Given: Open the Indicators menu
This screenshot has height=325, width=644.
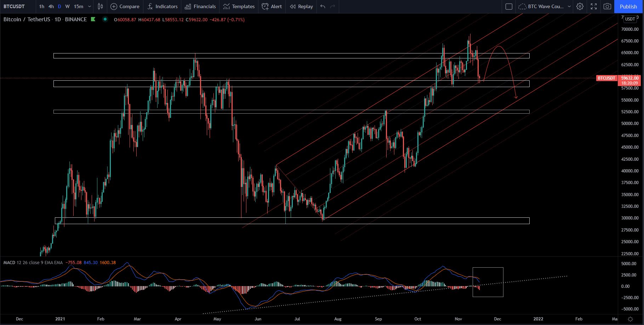Looking at the screenshot, I should pyautogui.click(x=163, y=6).
